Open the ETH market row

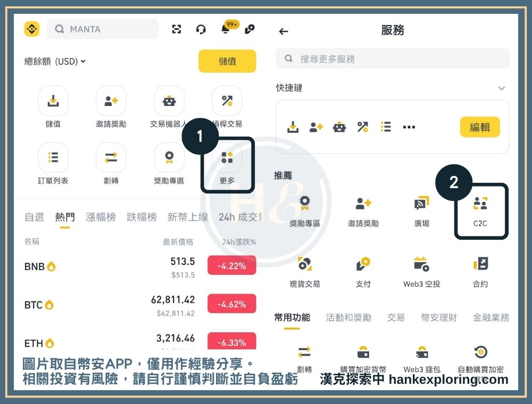pos(140,341)
